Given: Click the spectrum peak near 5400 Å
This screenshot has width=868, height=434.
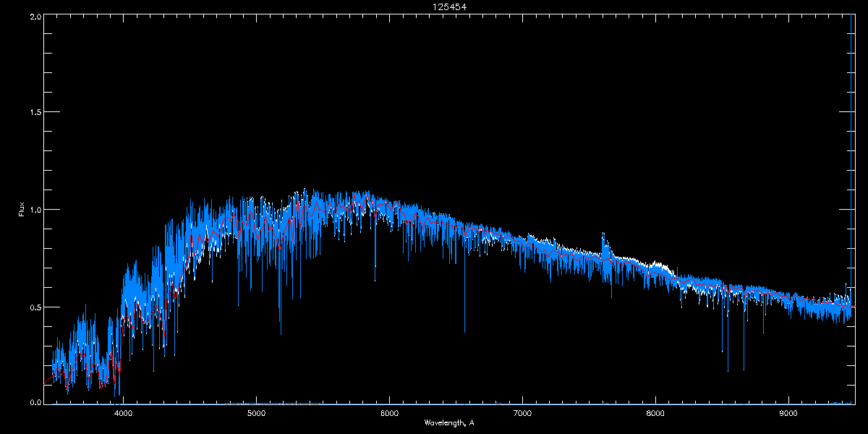Looking at the screenshot, I should [305, 190].
